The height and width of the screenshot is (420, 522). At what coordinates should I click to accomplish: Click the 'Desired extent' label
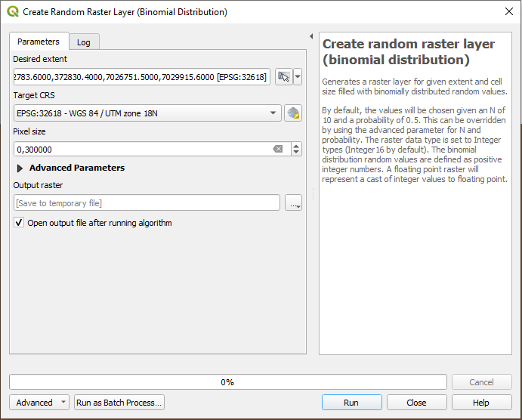point(40,59)
